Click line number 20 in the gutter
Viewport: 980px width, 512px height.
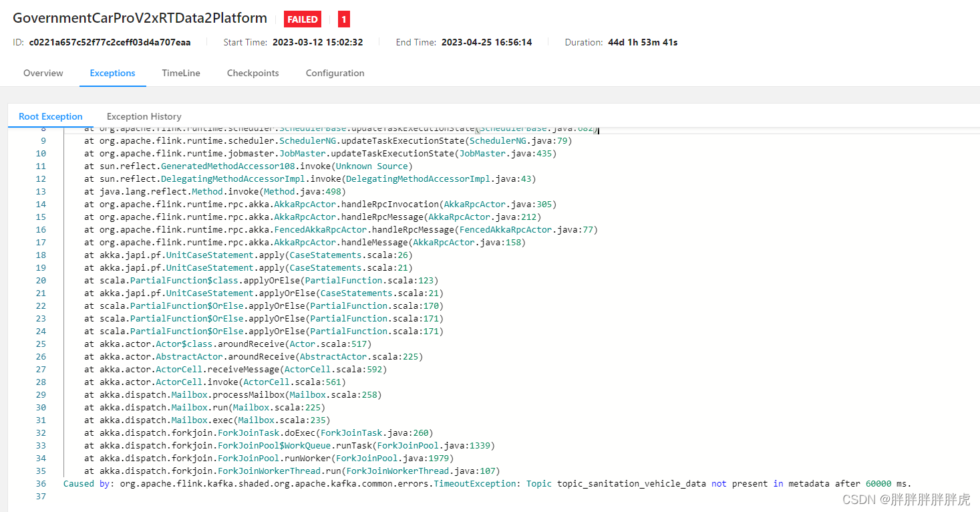(41, 281)
